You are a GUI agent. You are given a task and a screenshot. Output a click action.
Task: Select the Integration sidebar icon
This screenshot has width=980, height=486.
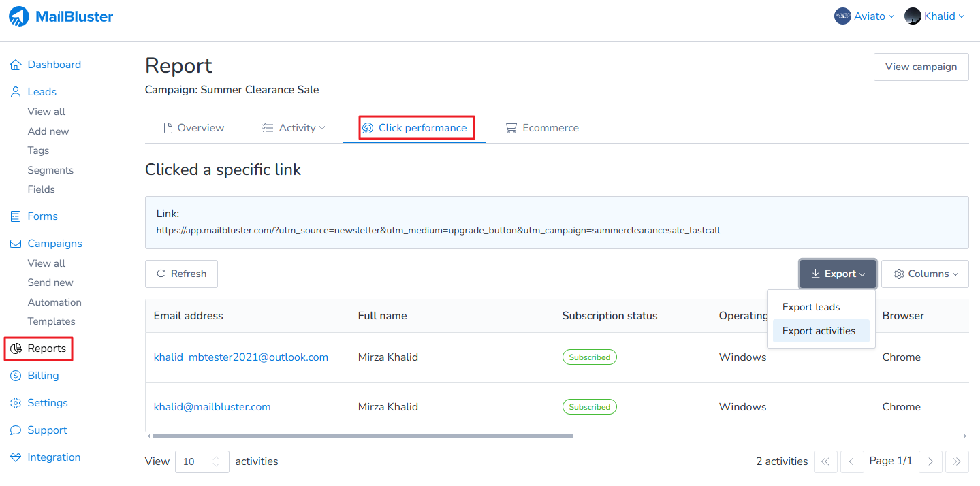(x=15, y=457)
